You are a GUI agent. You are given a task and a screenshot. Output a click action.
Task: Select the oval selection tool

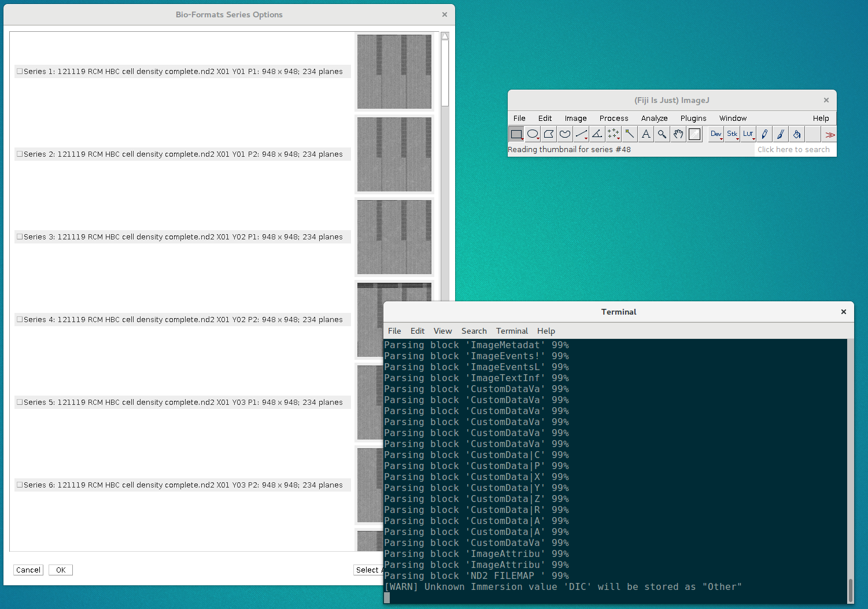coord(532,134)
